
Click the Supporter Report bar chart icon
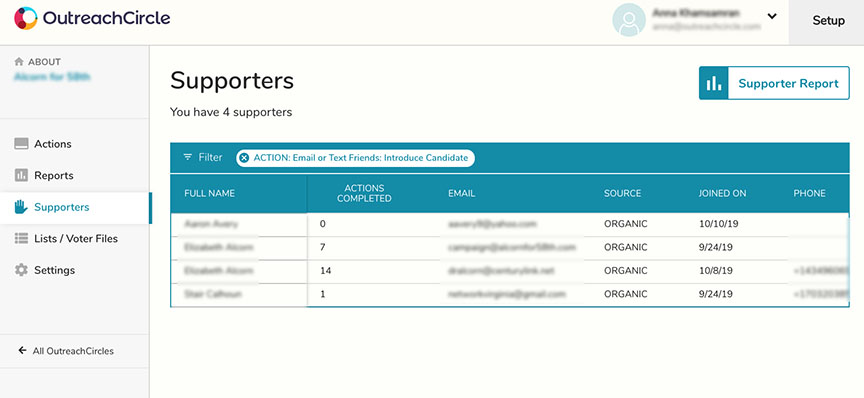(714, 83)
